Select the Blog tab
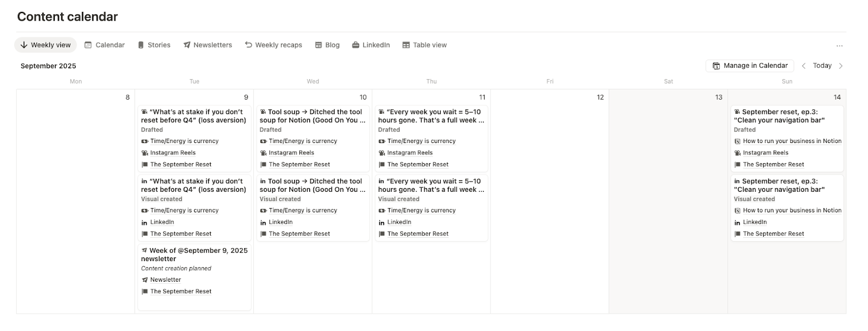 click(327, 46)
